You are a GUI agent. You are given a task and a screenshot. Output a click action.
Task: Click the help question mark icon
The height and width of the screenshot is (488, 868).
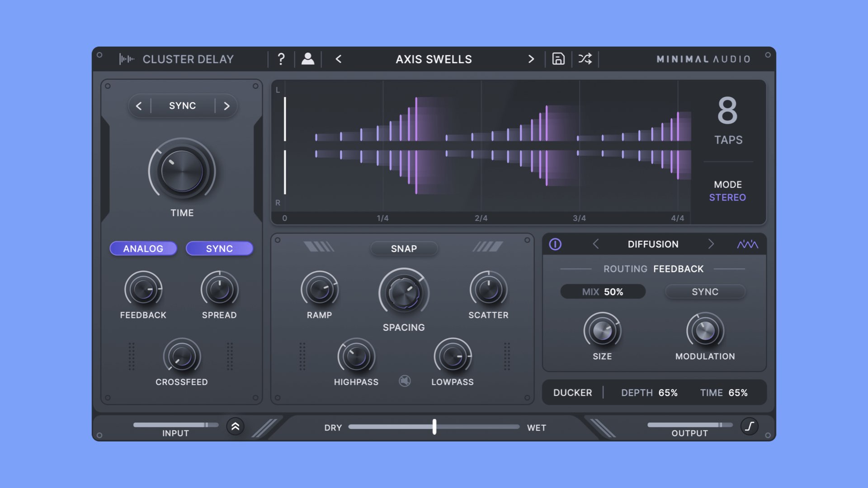(281, 59)
